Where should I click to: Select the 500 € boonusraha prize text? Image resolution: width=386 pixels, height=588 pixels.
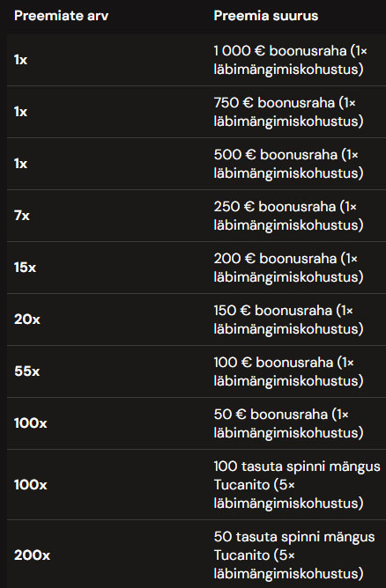tap(288, 164)
